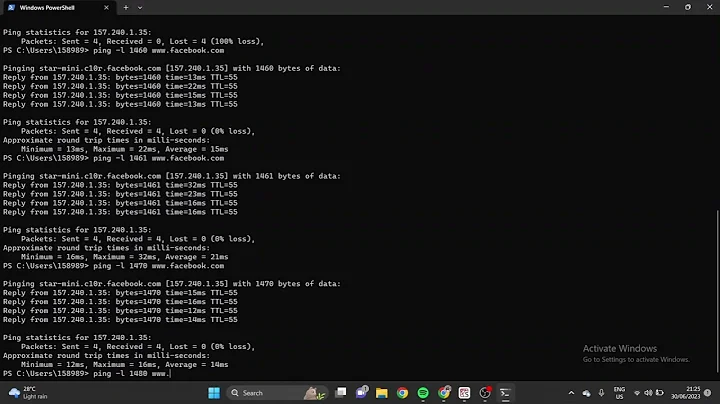Show hidden system tray icons
720x404 pixels.
pyautogui.click(x=571, y=393)
